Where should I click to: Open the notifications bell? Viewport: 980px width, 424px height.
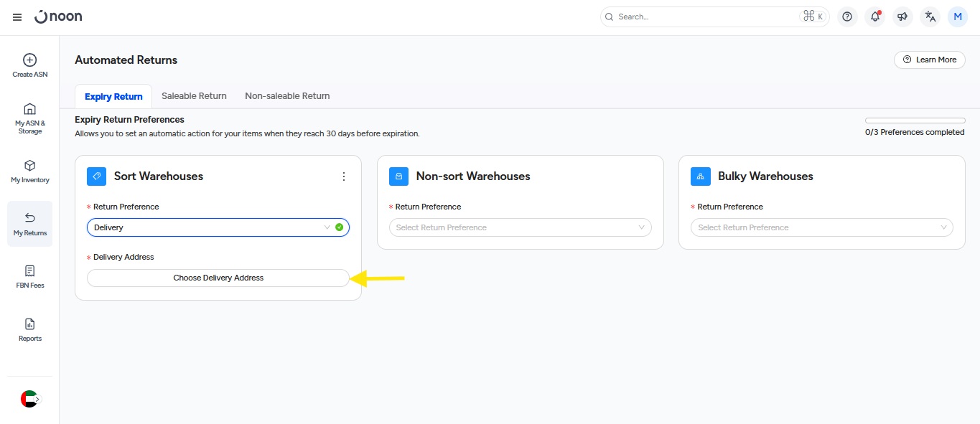874,17
